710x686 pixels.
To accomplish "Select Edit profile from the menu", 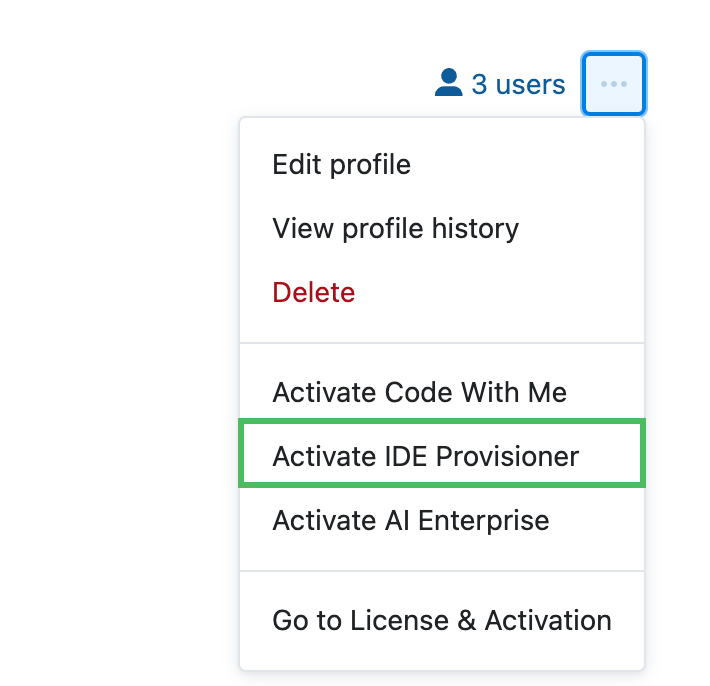I will pos(341,164).
